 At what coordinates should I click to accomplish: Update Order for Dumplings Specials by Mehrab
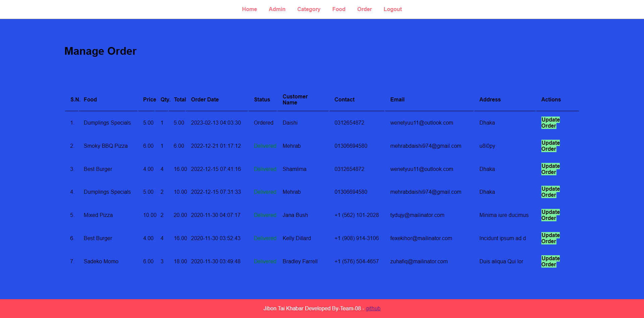[550, 192]
